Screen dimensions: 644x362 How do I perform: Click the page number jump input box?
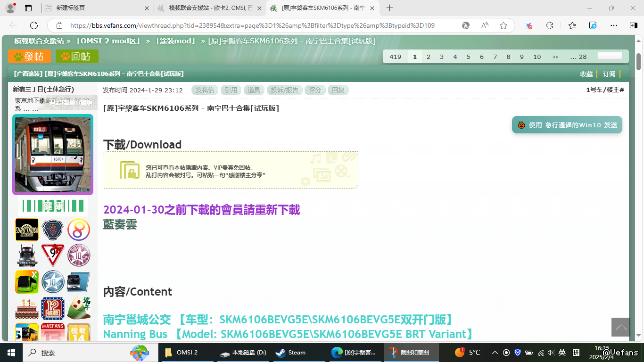(610, 56)
